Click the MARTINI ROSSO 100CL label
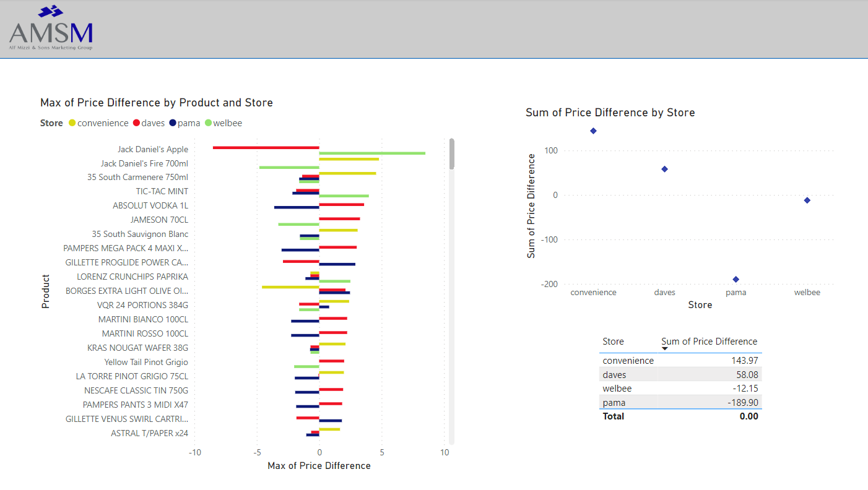The image size is (868, 490). click(145, 333)
